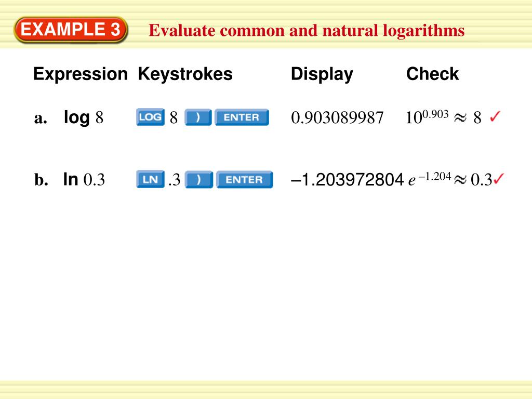Select the ln 0.3 expression

[x=84, y=179]
